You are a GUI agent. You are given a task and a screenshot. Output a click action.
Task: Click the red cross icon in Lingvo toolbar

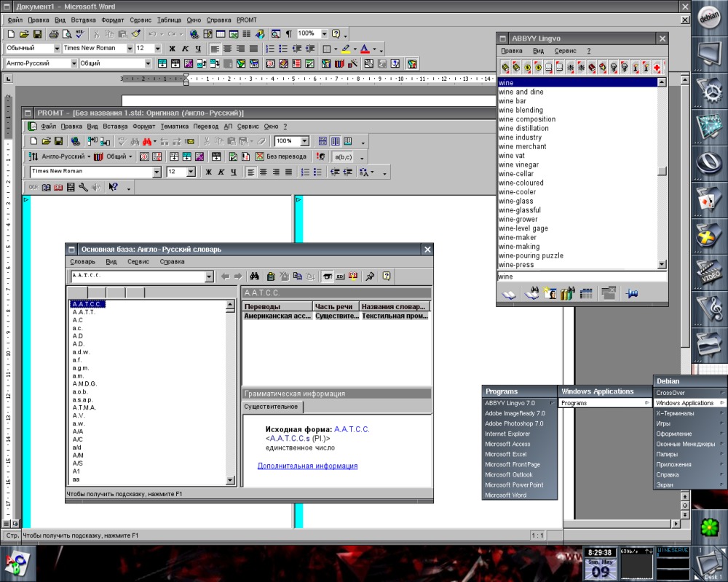657,68
